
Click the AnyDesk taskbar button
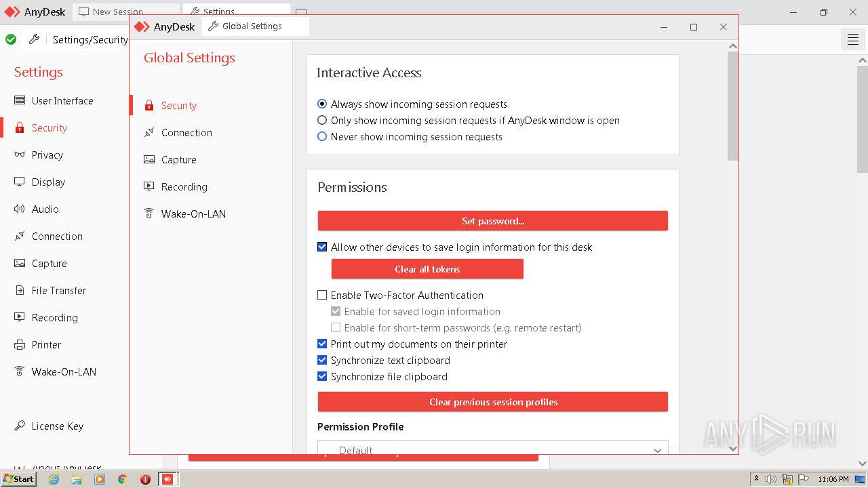click(167, 479)
